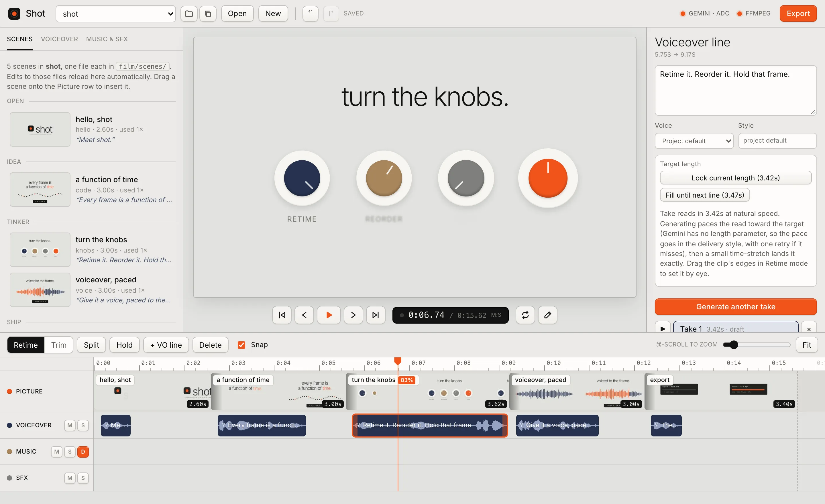Click the undo arrow icon
This screenshot has width=825, height=504.
311,14
